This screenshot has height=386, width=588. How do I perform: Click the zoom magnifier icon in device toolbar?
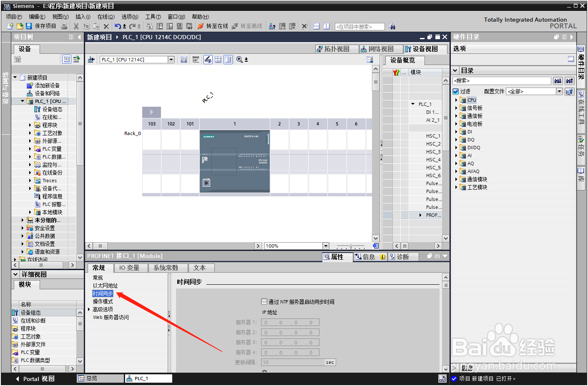[239, 60]
